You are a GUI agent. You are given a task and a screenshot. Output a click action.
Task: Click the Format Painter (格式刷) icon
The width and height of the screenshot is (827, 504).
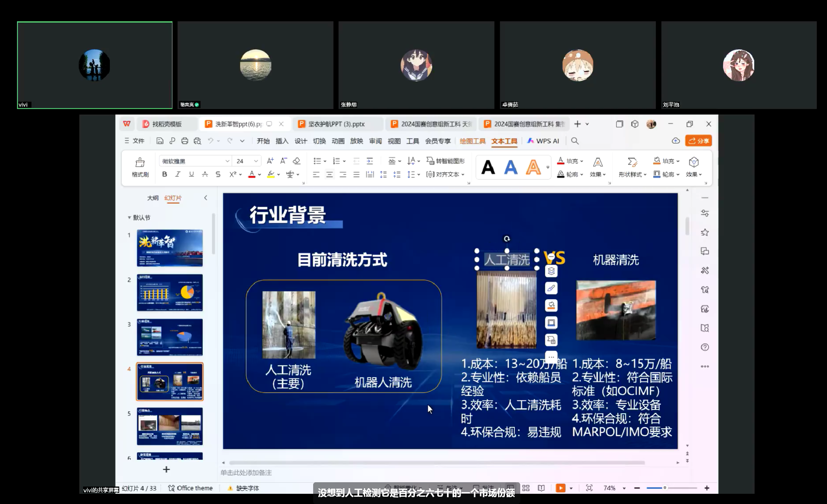[140, 162]
